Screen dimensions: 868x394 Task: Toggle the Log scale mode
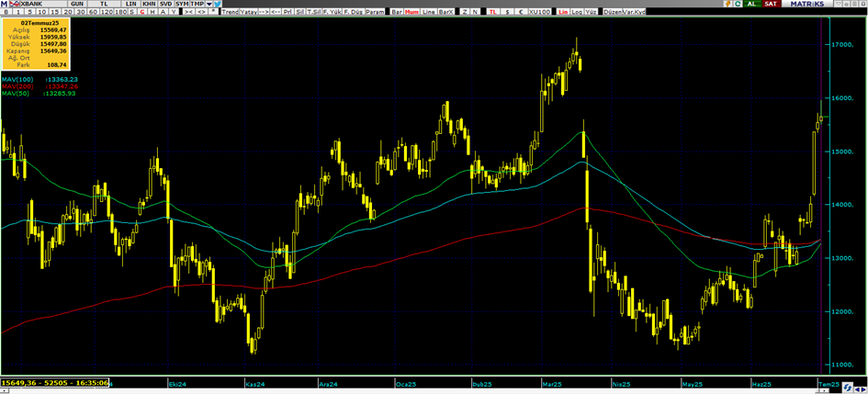coord(577,13)
